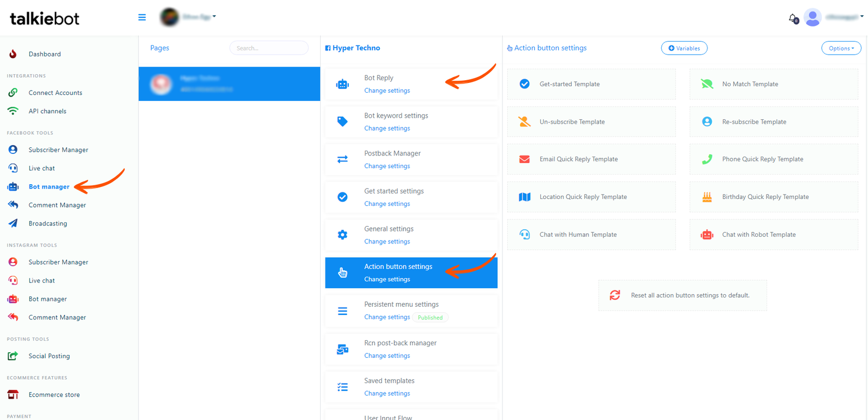Image resolution: width=868 pixels, height=420 pixels.
Task: Select the highlighted page in Pages list
Action: [x=229, y=84]
